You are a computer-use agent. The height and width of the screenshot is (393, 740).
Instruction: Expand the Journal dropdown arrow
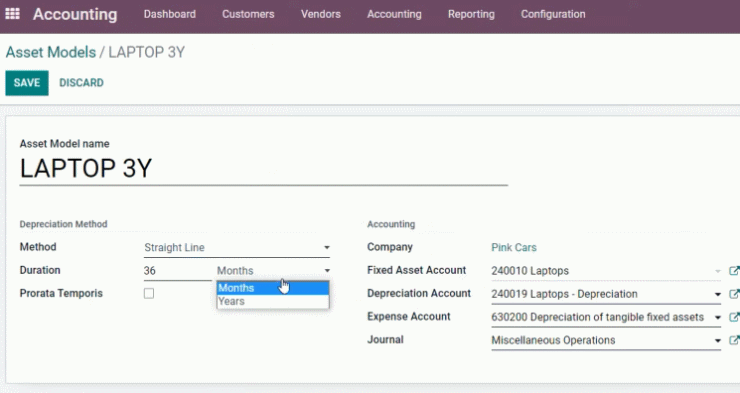click(x=717, y=341)
